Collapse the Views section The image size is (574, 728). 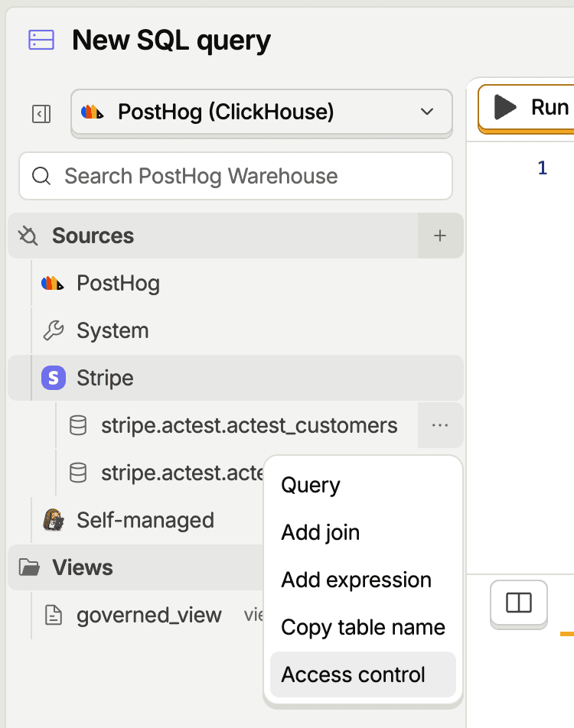[x=136, y=567]
